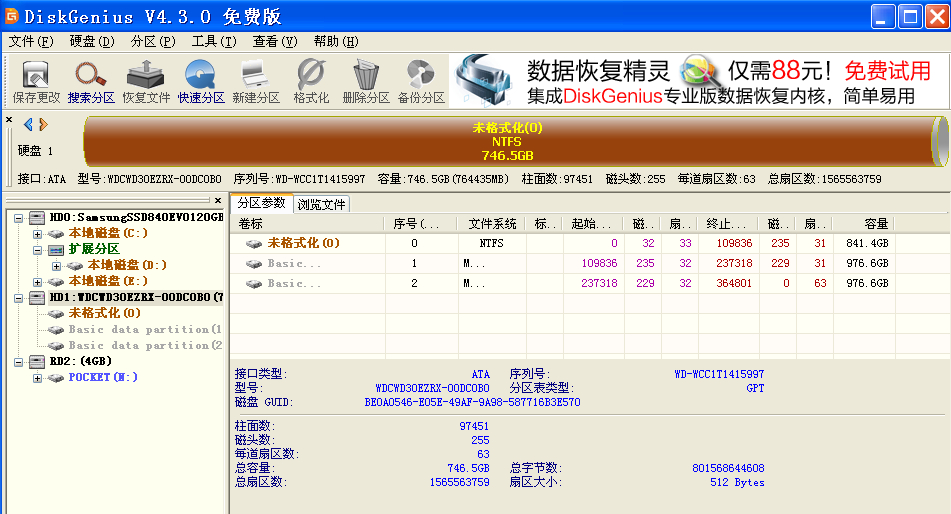Image resolution: width=951 pixels, height=514 pixels.
Task: Select 未格式化 (0) in the tree
Action: [104, 313]
